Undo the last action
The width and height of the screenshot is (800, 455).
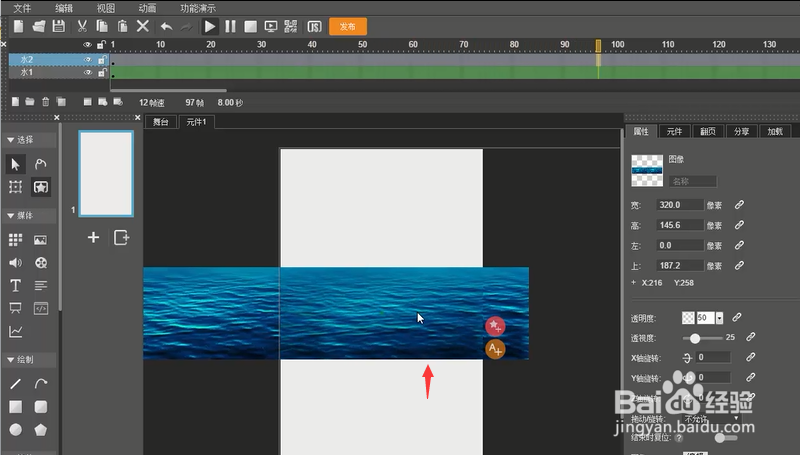point(166,27)
